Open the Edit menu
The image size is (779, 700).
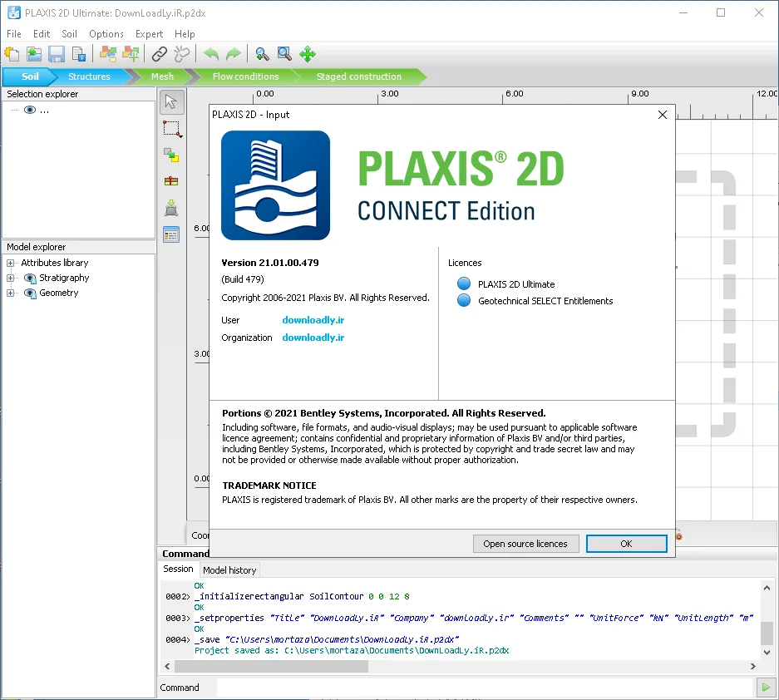(42, 34)
